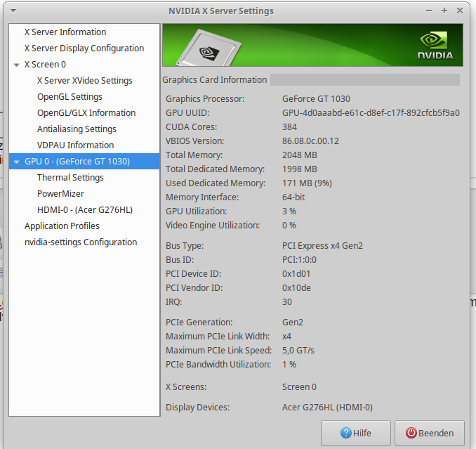Open Antialiasing Settings
Screen dimensions: 476x449
(77, 129)
